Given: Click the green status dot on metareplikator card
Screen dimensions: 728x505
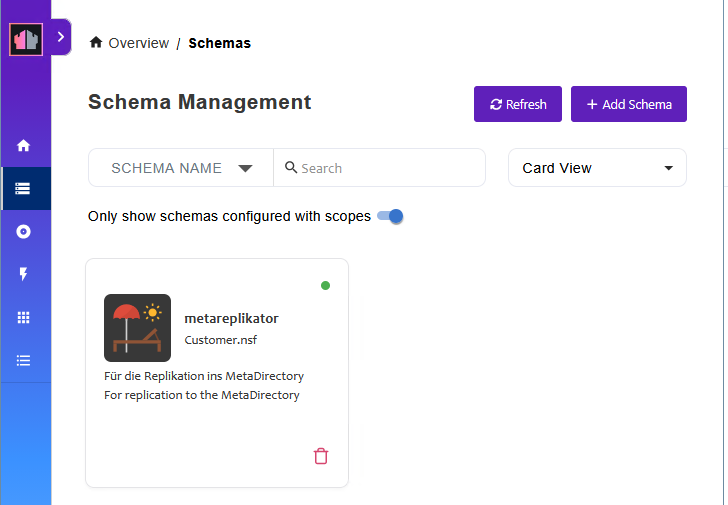Looking at the screenshot, I should (325, 286).
